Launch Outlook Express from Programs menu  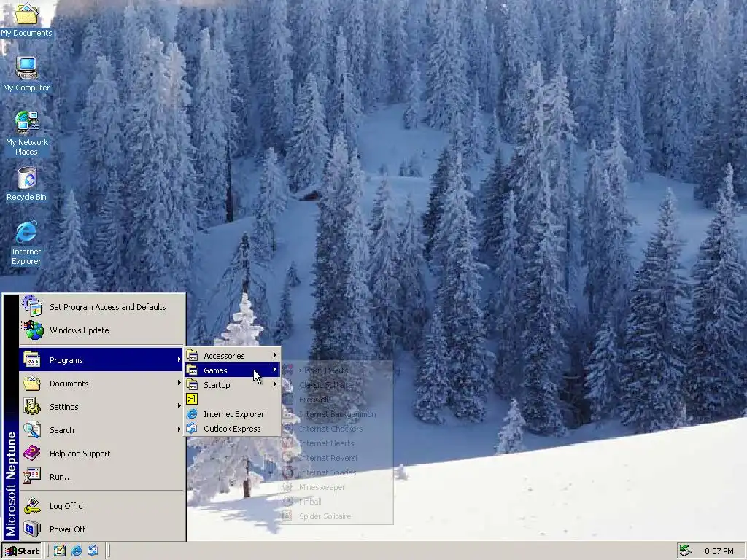233,429
